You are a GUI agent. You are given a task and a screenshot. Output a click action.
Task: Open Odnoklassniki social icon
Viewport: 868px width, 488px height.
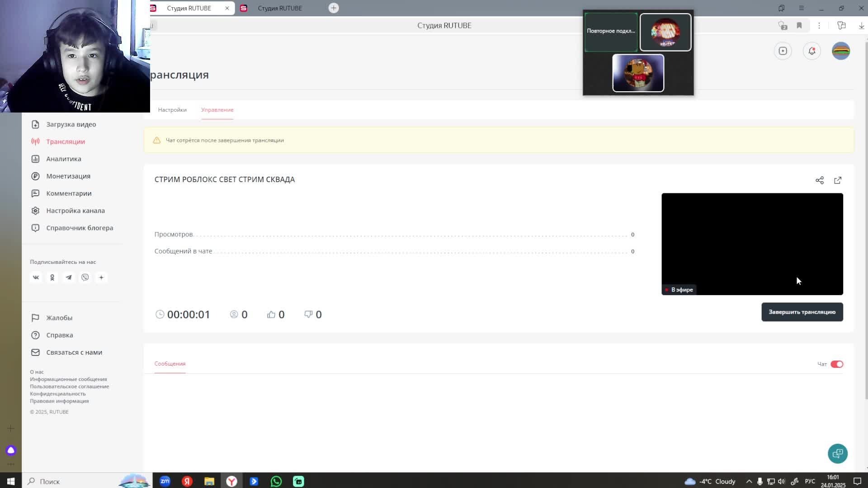(x=52, y=277)
